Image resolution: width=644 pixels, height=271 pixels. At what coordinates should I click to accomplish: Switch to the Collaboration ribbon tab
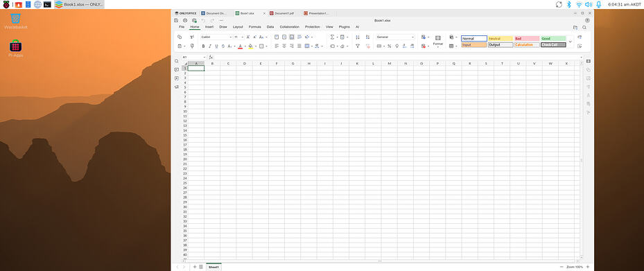pos(290,27)
